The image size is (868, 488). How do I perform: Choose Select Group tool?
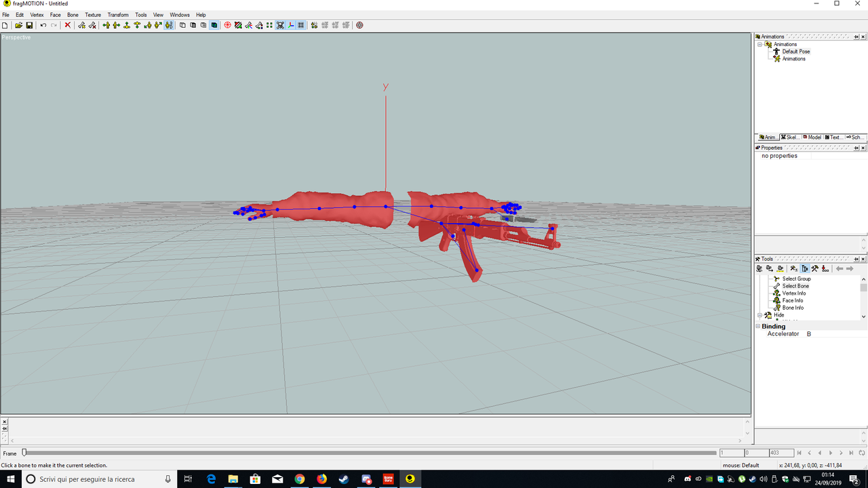[x=796, y=279]
